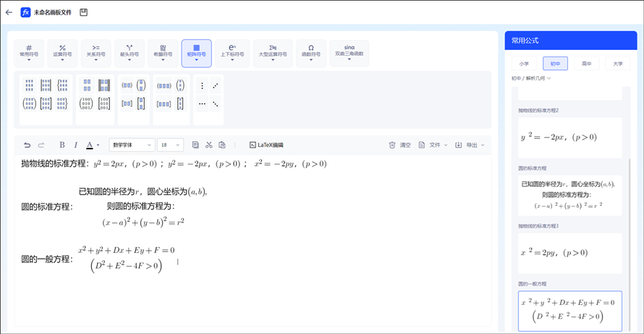Apply the underlined A font color
This screenshot has height=334, width=644.
point(90,145)
